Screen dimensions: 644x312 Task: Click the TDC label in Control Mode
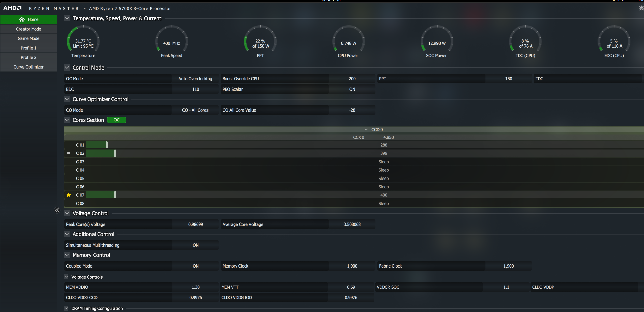(x=539, y=79)
